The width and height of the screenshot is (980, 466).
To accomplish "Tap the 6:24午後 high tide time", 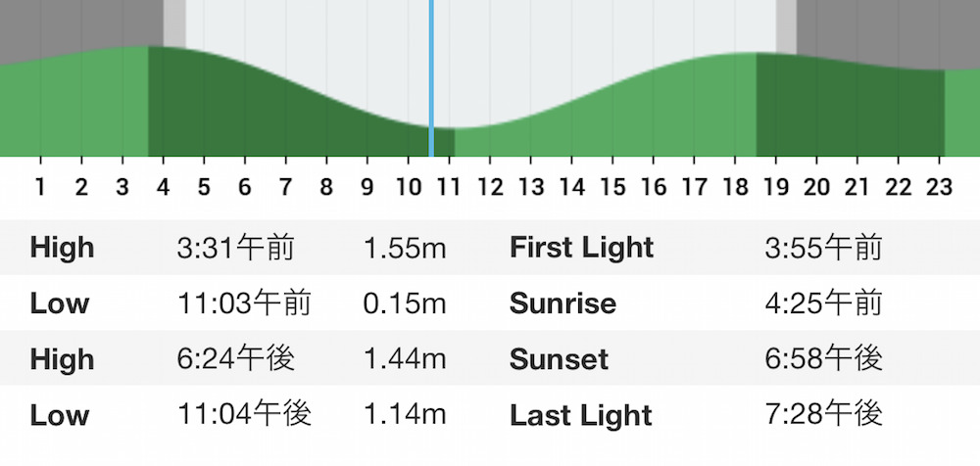I will (x=235, y=359).
